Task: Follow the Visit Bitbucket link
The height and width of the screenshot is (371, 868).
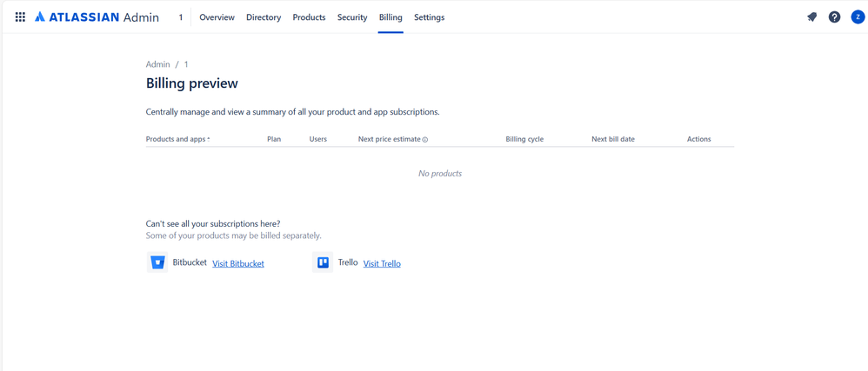Action: [x=238, y=264]
